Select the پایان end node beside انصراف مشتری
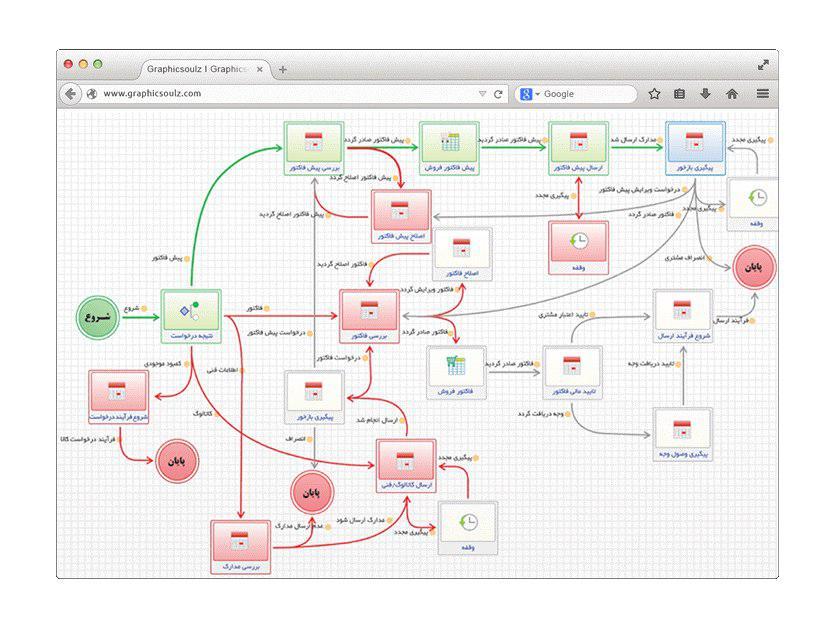The image size is (837, 641). coord(754,267)
